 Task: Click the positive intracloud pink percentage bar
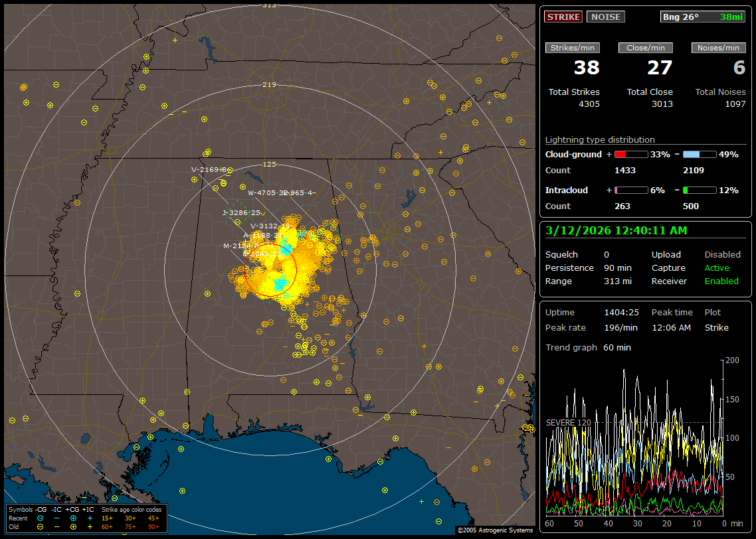[x=630, y=190]
